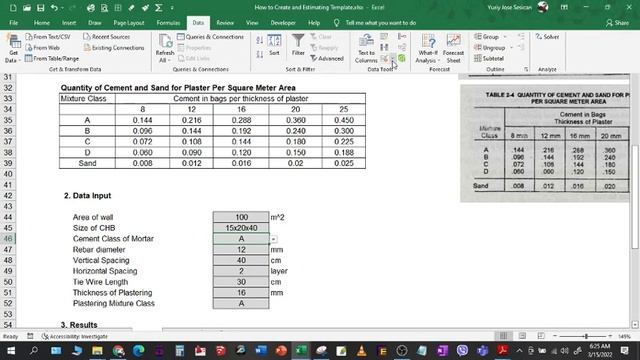This screenshot has height=360, width=640.
Task: Sort ascending A to Z icon
Action: point(260,40)
